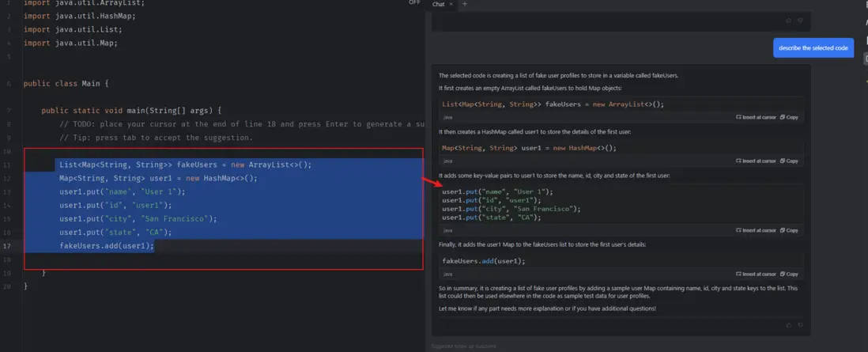The width and height of the screenshot is (868, 352).
Task: Insert the user1.put snippet at cursor
Action: click(756, 230)
